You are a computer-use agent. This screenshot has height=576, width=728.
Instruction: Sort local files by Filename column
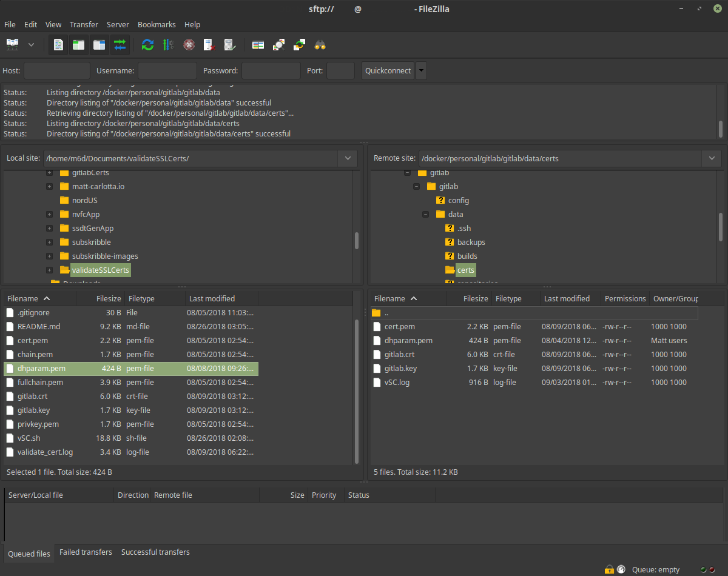click(x=40, y=298)
